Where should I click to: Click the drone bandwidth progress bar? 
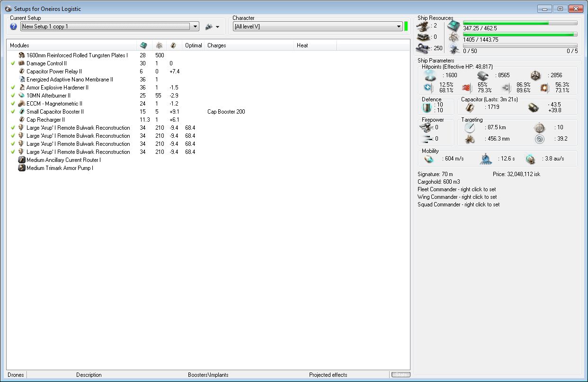point(520,45)
